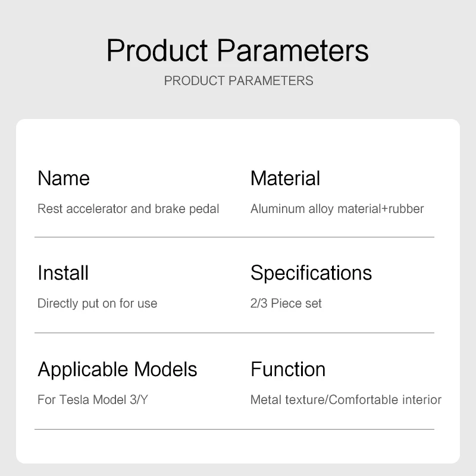Click the divider under the Applicable Models row
This screenshot has height=476, width=476.
tap(234, 429)
